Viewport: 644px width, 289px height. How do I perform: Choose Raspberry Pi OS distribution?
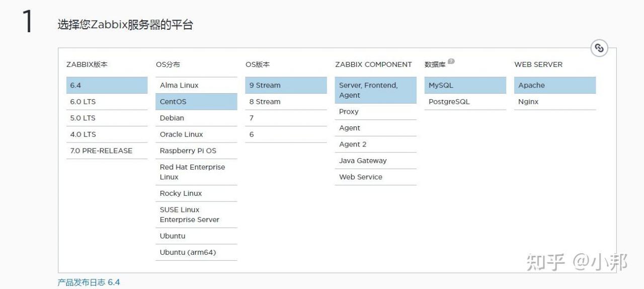point(196,151)
